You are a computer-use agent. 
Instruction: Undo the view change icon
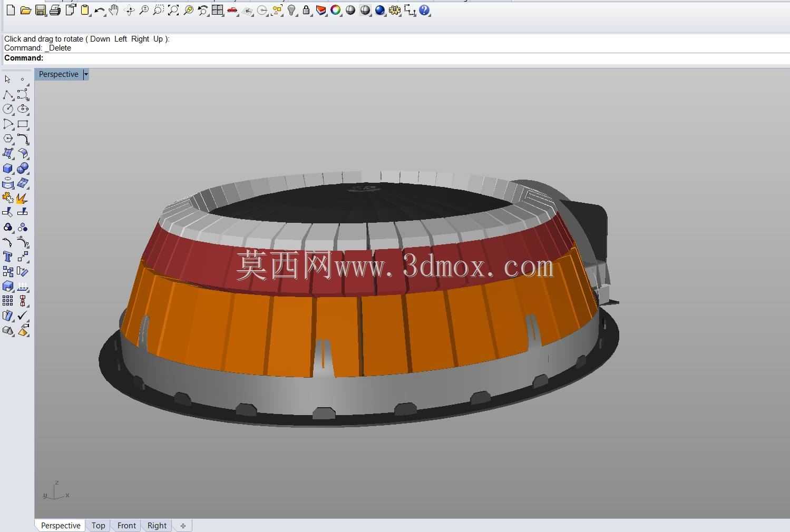(203, 10)
